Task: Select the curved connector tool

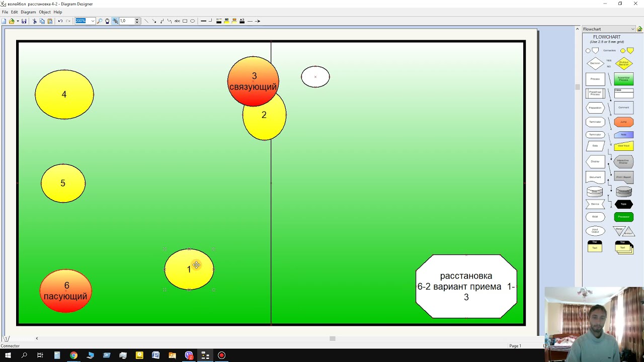Action: 169,21
